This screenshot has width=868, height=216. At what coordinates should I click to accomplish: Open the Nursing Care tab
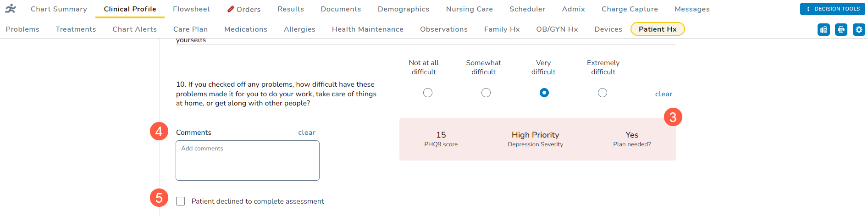click(469, 9)
